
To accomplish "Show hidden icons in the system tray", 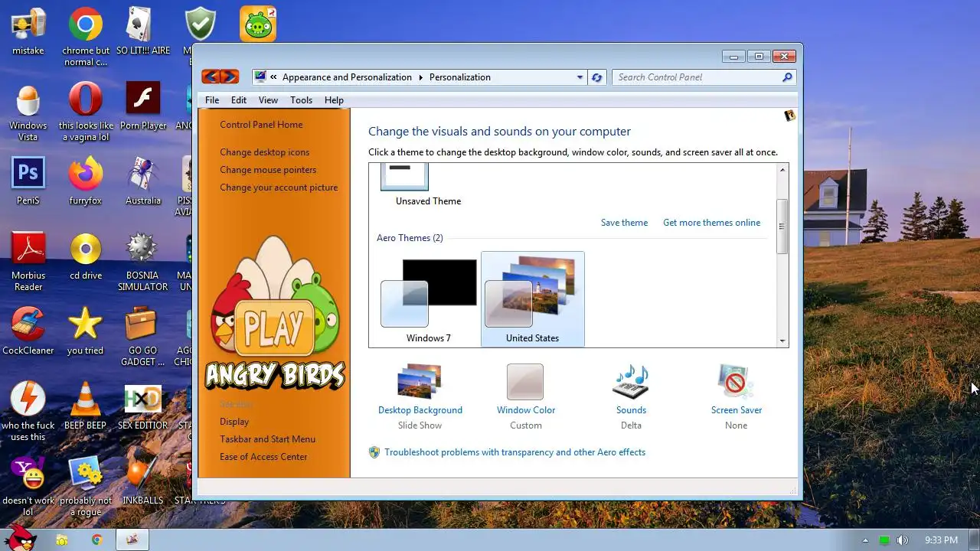I will (866, 540).
